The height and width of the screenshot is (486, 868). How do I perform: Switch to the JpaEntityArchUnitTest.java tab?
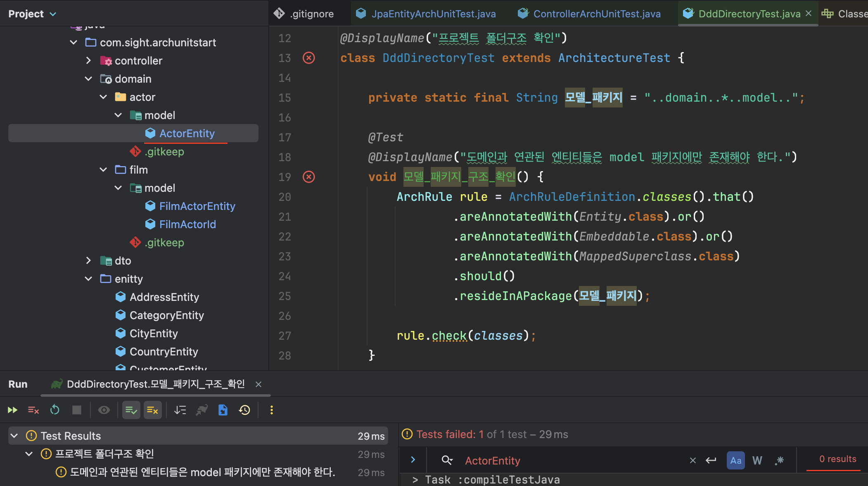tap(433, 14)
